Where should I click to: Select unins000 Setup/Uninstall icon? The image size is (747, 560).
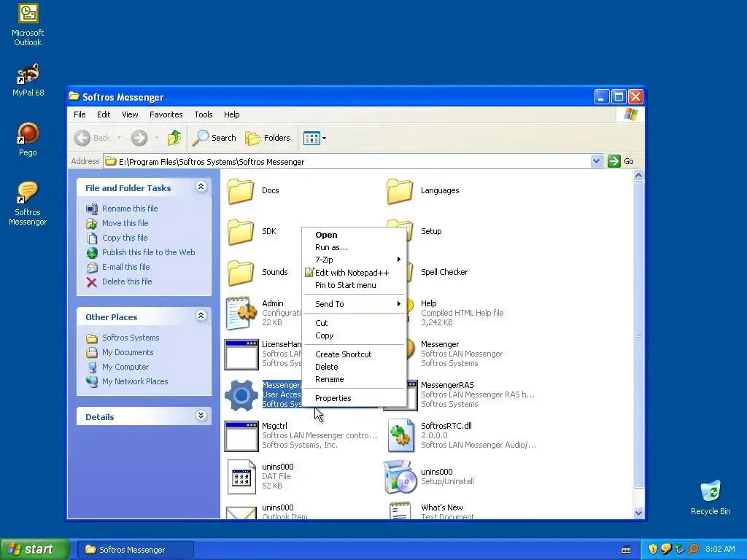tap(399, 477)
